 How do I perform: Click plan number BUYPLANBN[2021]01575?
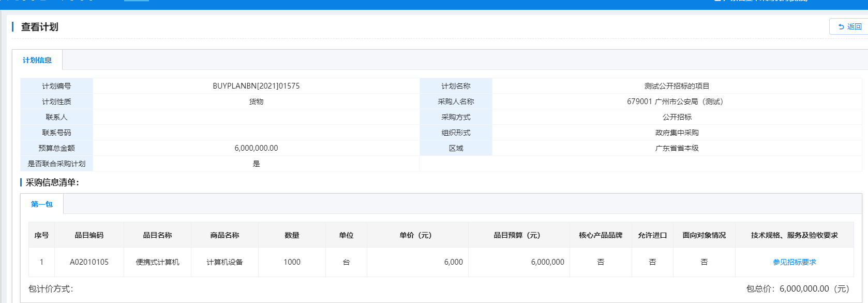[x=256, y=86]
